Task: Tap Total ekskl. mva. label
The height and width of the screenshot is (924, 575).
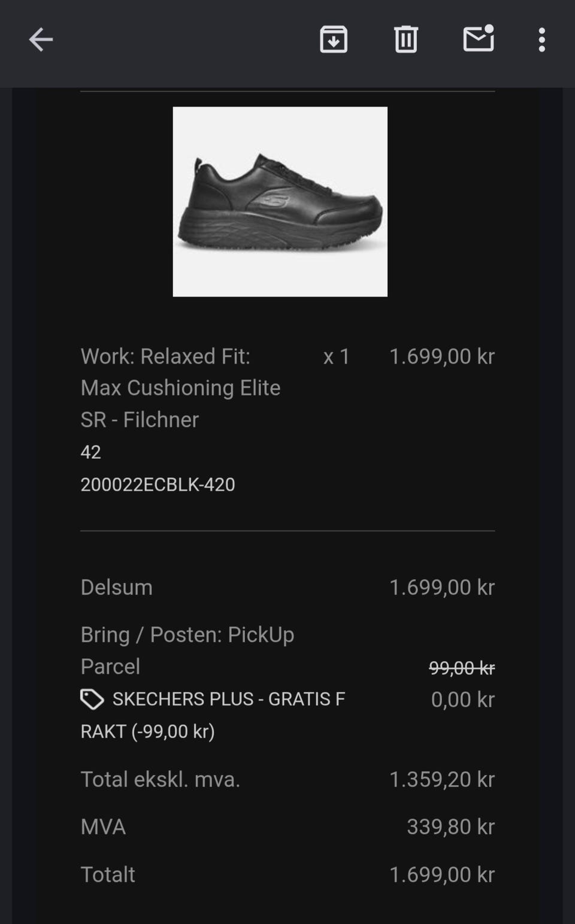Action: point(161,780)
